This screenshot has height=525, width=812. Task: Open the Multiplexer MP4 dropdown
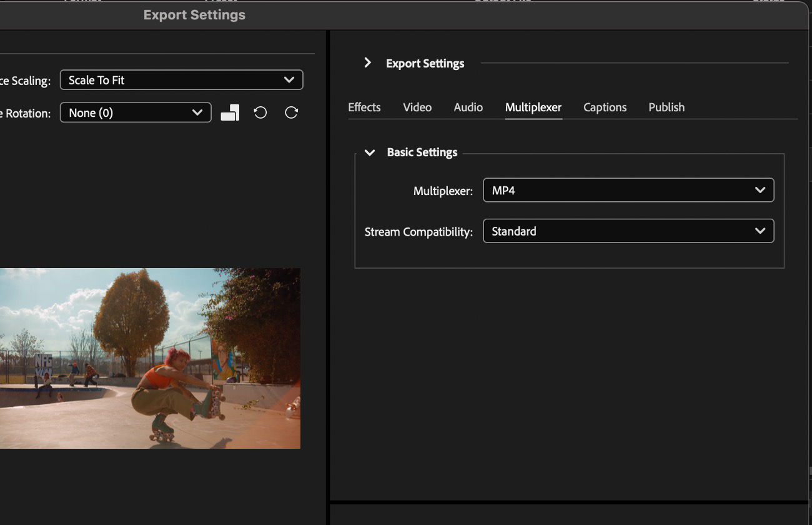point(628,191)
